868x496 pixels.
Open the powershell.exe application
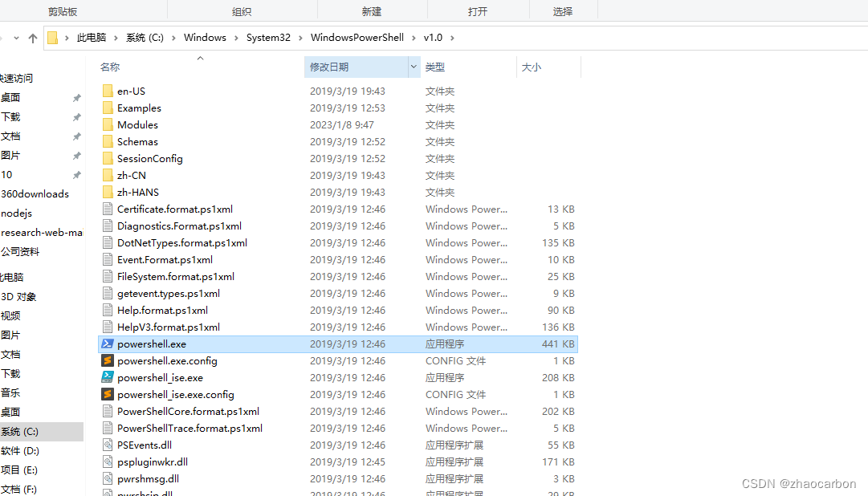(x=151, y=344)
